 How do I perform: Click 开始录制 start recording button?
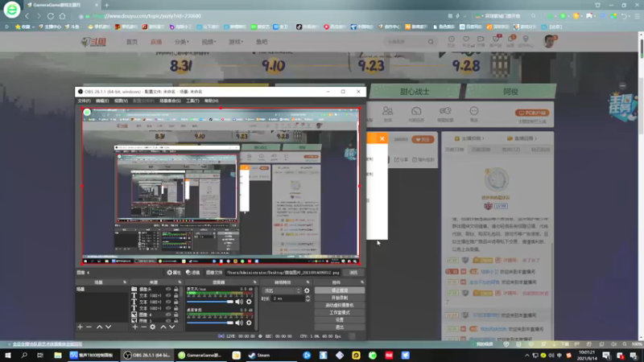click(x=340, y=298)
